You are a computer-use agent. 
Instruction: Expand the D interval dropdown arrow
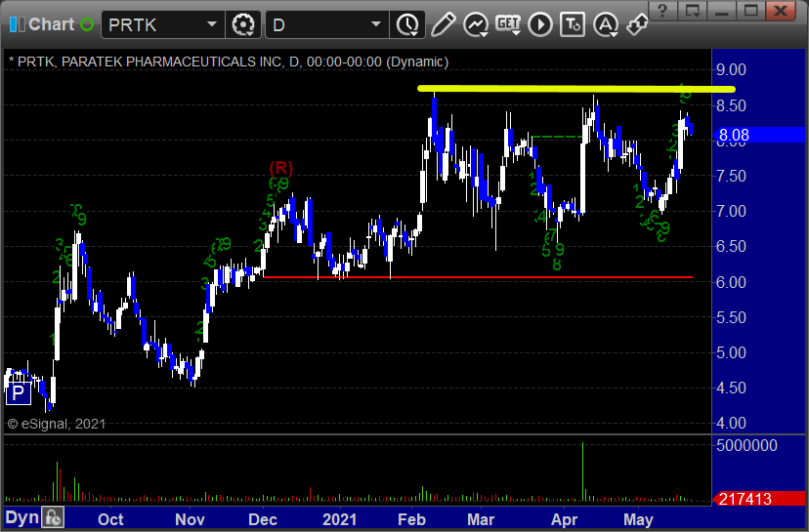point(376,24)
